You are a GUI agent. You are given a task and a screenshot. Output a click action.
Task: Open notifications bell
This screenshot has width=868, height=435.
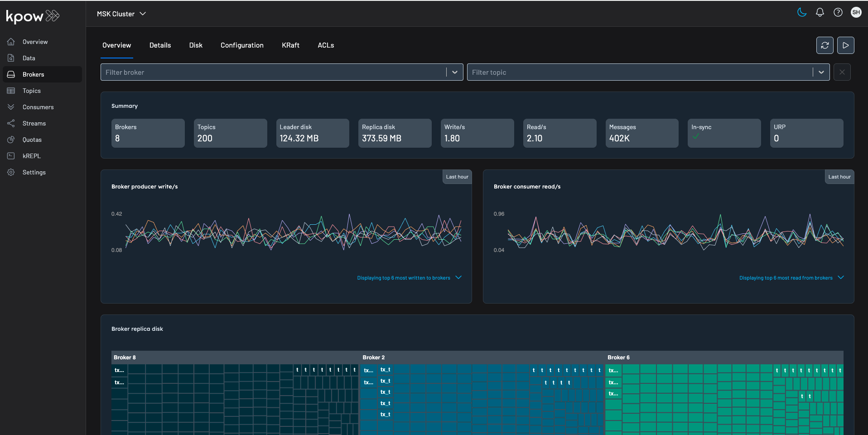[x=820, y=12]
